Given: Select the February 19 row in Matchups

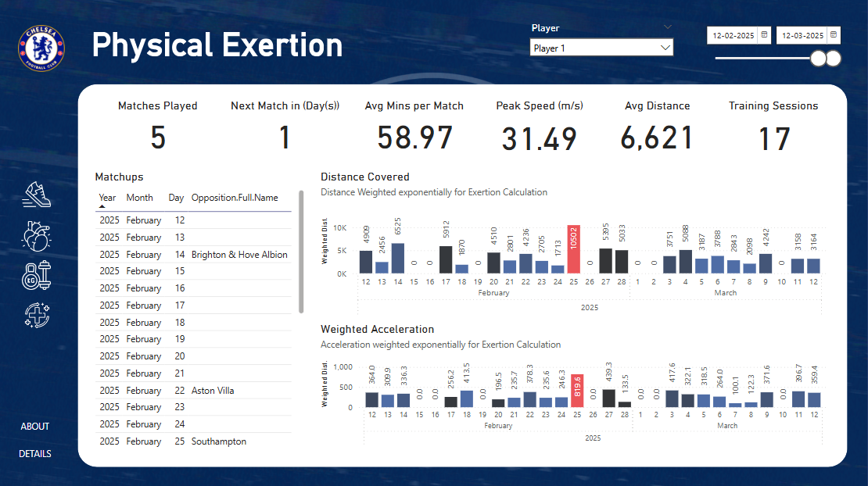Looking at the screenshot, I should coord(193,339).
